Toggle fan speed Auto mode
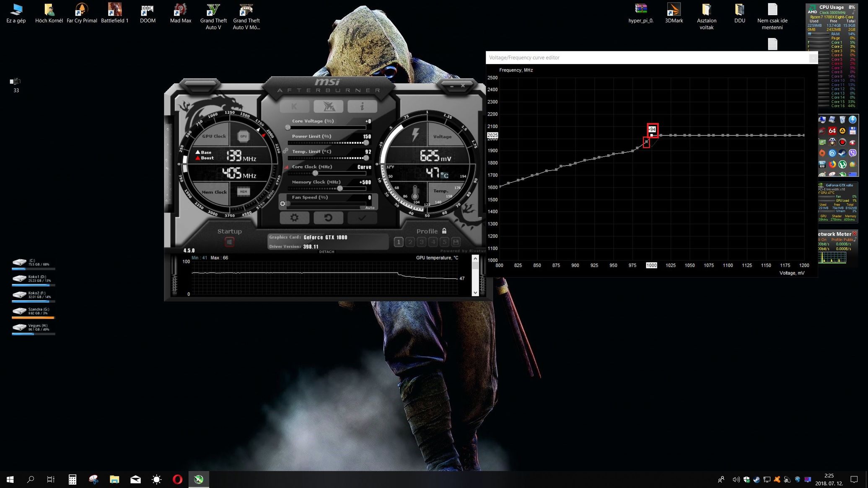Screen dimensions: 868x488 click(370, 208)
